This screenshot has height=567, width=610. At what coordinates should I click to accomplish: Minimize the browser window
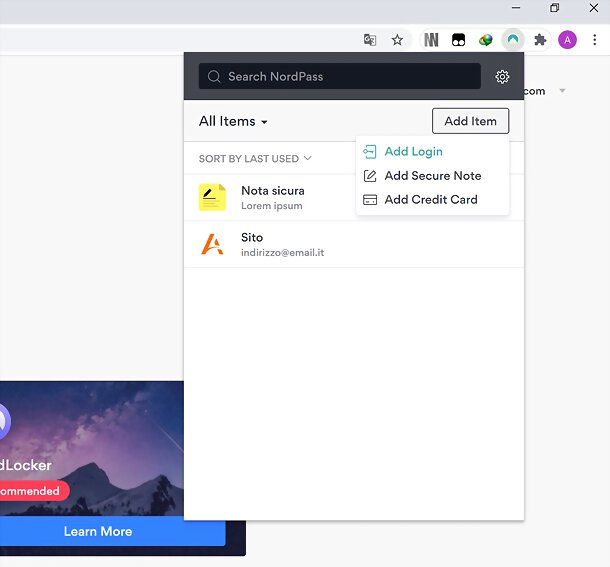[x=516, y=8]
